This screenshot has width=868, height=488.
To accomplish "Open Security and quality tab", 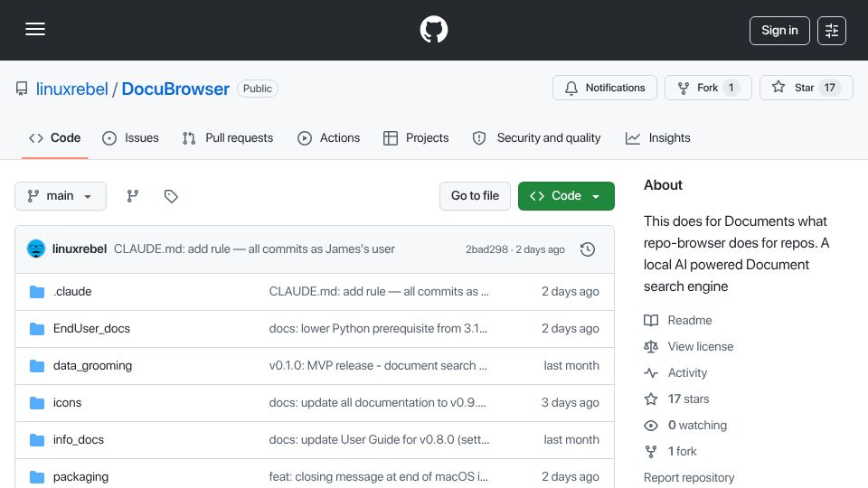I will pos(536,138).
